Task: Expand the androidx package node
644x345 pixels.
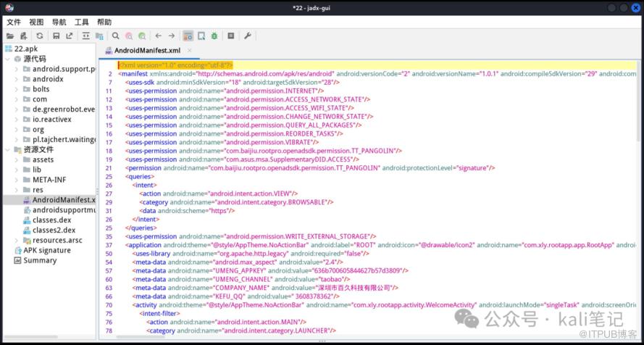Action: pos(17,79)
